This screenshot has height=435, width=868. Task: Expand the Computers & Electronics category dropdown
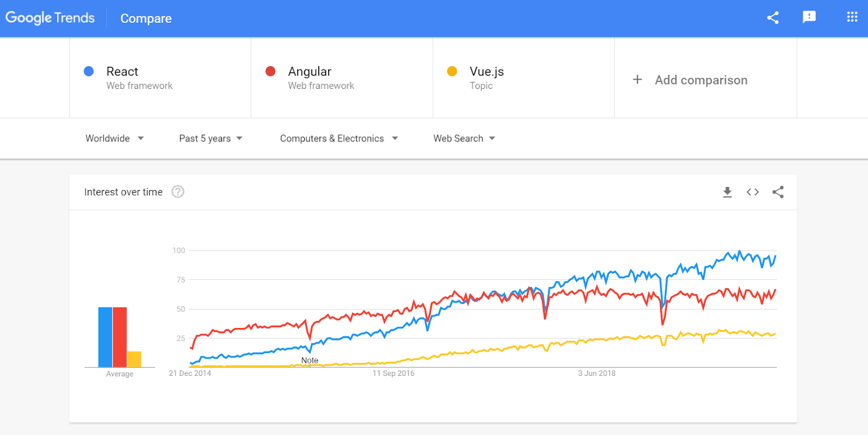click(339, 138)
